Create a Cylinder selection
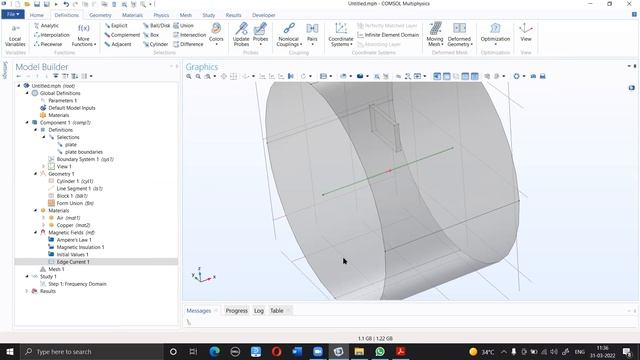This screenshot has width=640, height=360. point(155,44)
